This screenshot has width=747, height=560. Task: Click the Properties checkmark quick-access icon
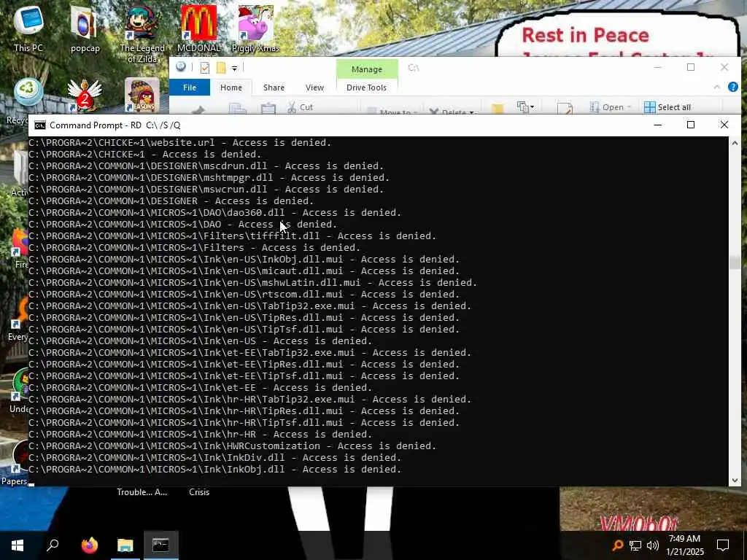pos(205,68)
